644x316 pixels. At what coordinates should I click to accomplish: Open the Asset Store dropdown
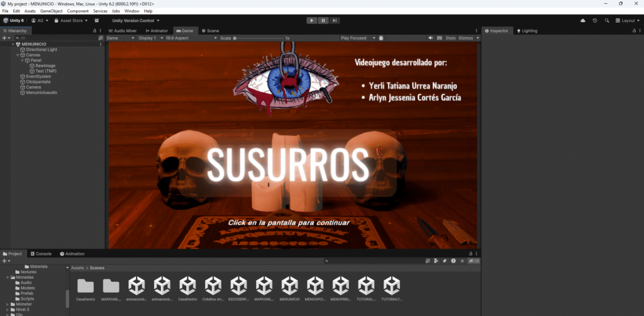pos(71,21)
